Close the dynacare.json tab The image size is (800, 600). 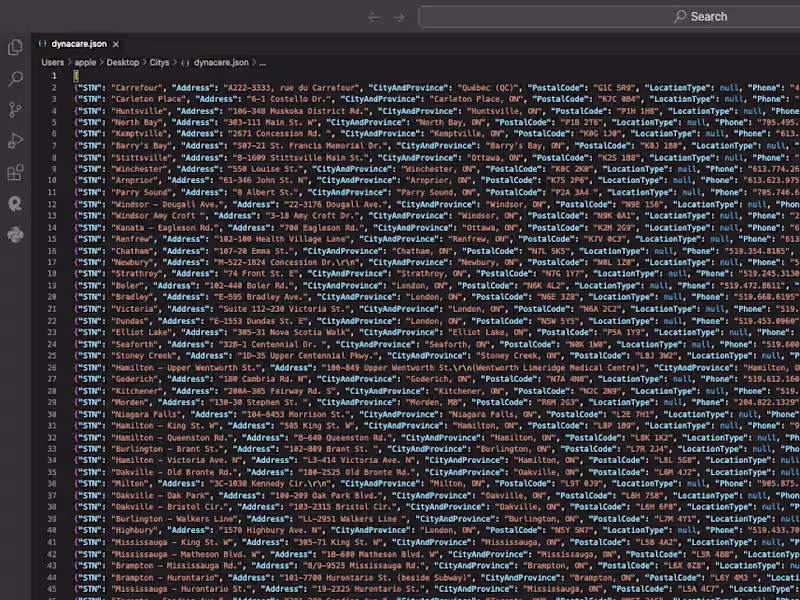click(x=117, y=44)
